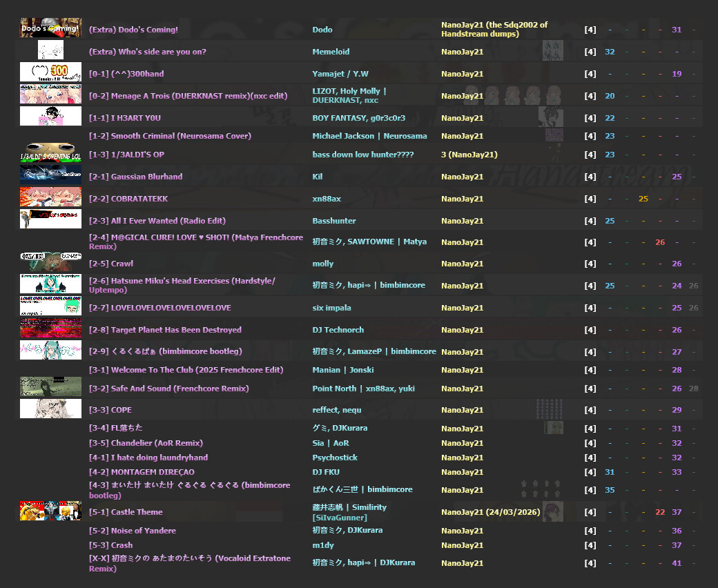Click the Psychostick artist name
Screen dimensions: 718x588
click(x=335, y=458)
